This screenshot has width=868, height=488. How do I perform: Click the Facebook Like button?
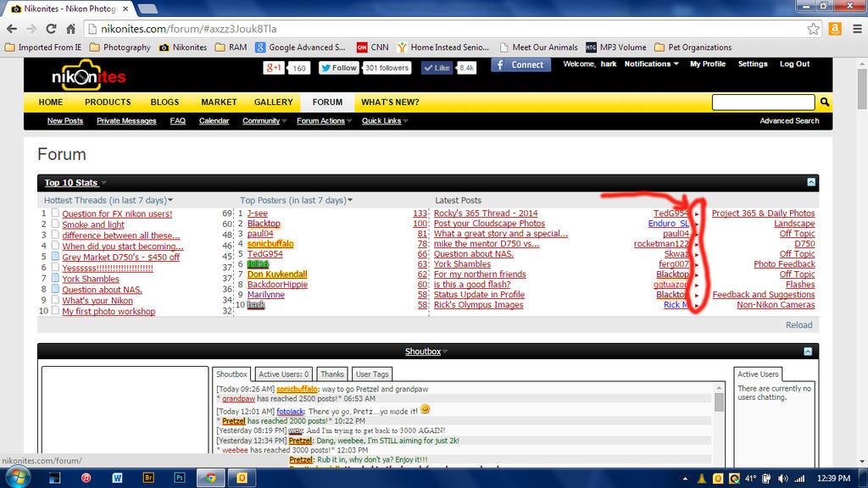coord(437,68)
